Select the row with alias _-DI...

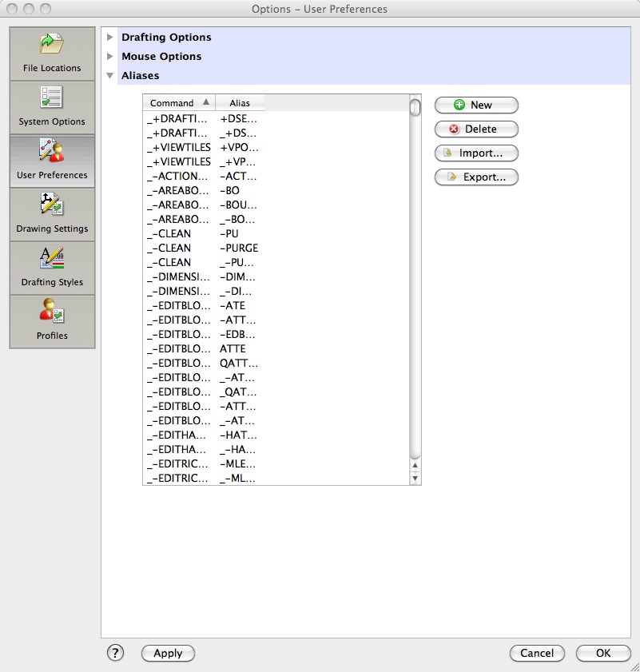(276, 292)
